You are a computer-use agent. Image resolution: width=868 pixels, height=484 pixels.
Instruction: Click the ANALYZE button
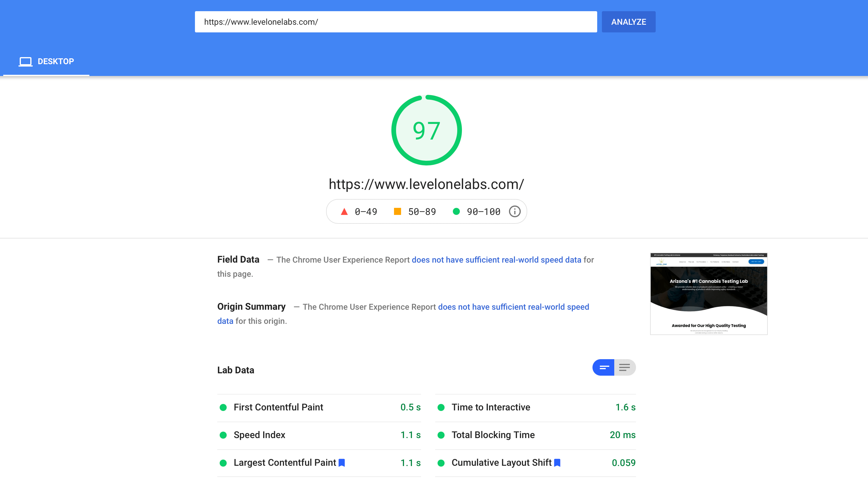click(x=629, y=21)
